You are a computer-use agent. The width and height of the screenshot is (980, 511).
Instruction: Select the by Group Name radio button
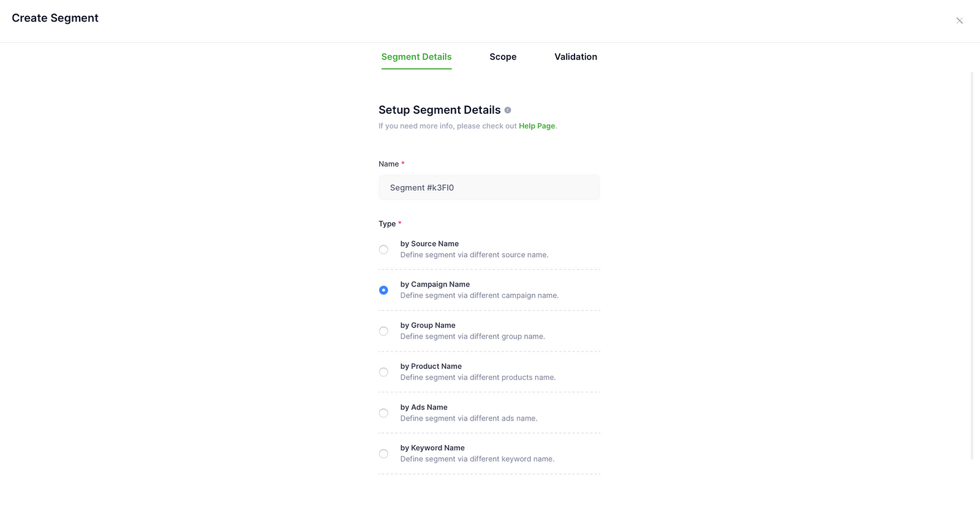tap(383, 330)
